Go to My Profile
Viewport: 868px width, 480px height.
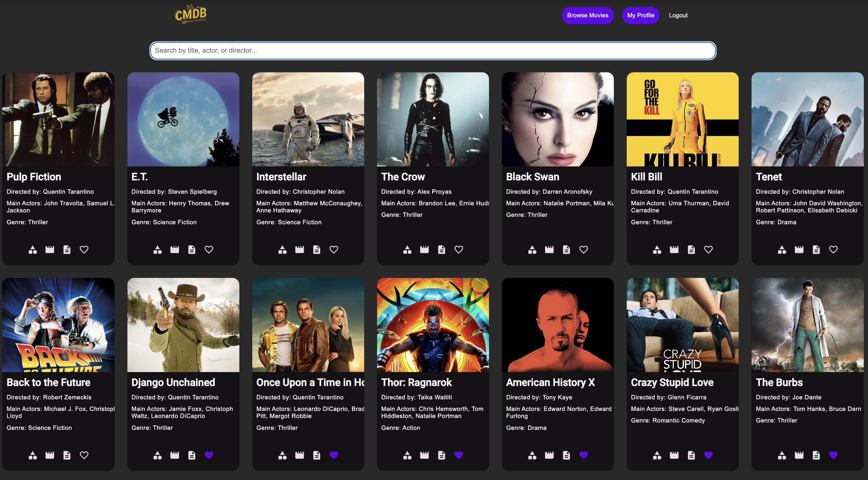640,15
